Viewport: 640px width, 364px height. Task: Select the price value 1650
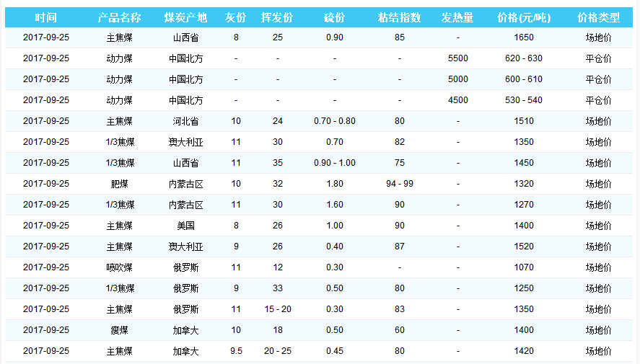point(524,37)
